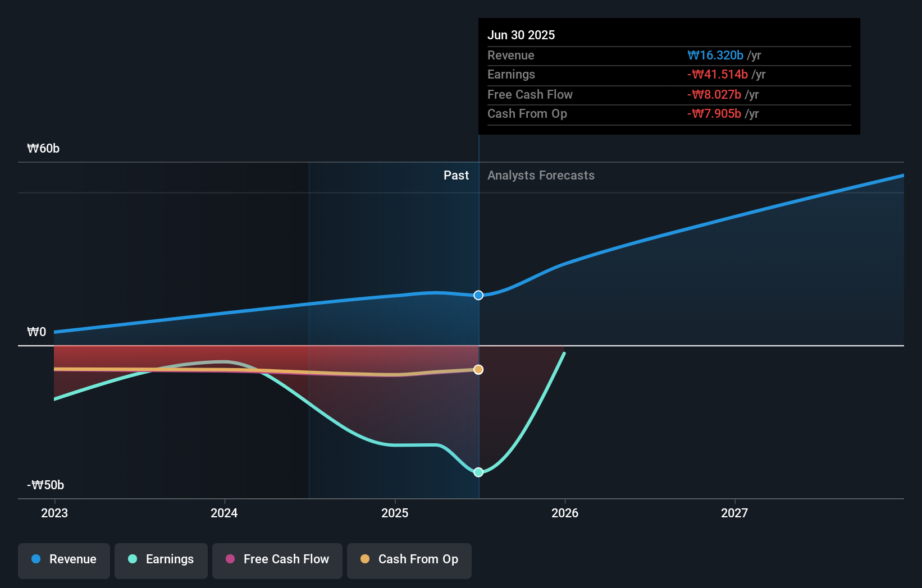Screen dimensions: 922x588
Task: Switch to the Analysts Forecasts section
Action: [540, 175]
